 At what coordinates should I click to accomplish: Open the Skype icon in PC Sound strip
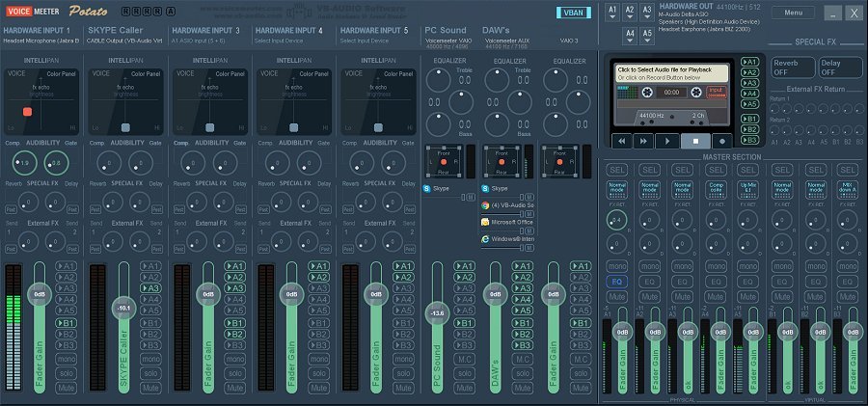pos(427,188)
